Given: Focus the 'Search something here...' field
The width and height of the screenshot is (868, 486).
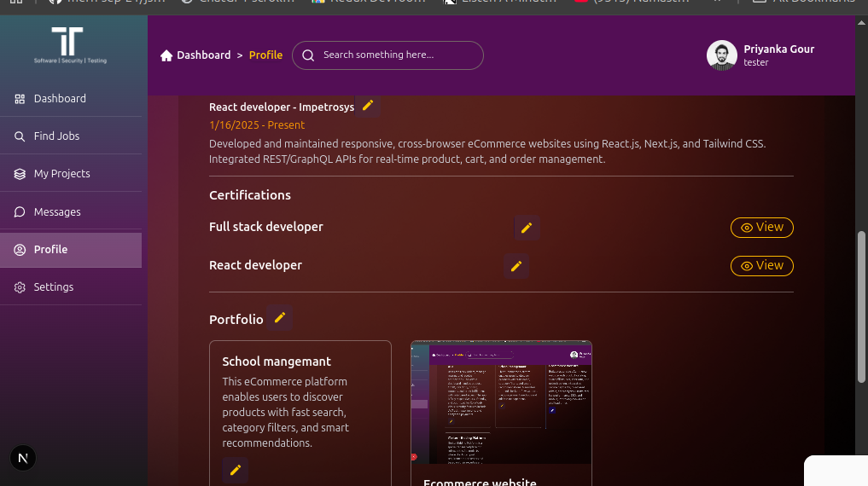Looking at the screenshot, I should [x=397, y=55].
